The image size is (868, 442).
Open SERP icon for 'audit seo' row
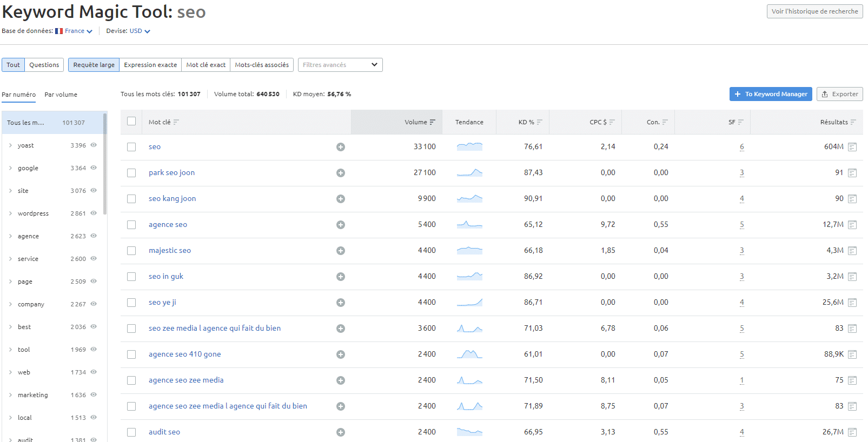coord(852,432)
